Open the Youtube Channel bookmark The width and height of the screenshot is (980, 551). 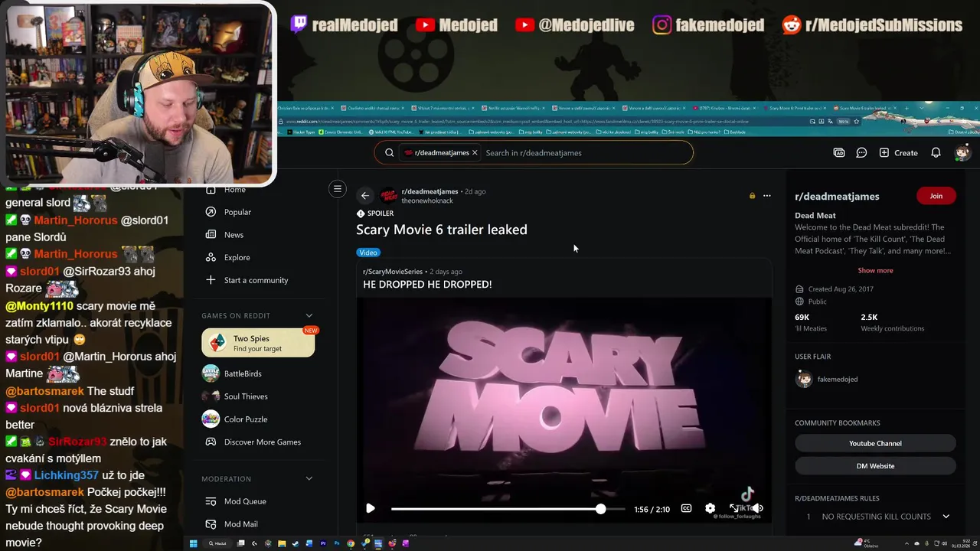[875, 443]
